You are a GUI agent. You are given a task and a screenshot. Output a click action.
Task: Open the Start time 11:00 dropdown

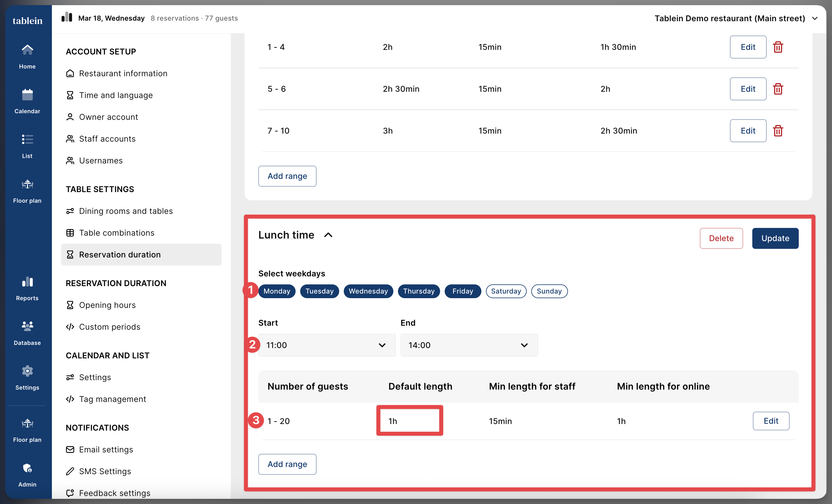tap(327, 345)
